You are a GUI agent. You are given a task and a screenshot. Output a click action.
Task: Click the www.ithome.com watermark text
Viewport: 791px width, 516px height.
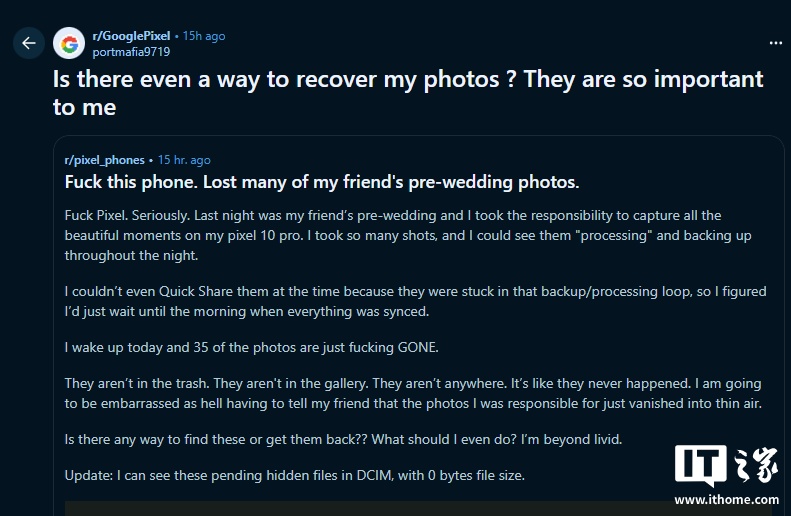(x=726, y=500)
